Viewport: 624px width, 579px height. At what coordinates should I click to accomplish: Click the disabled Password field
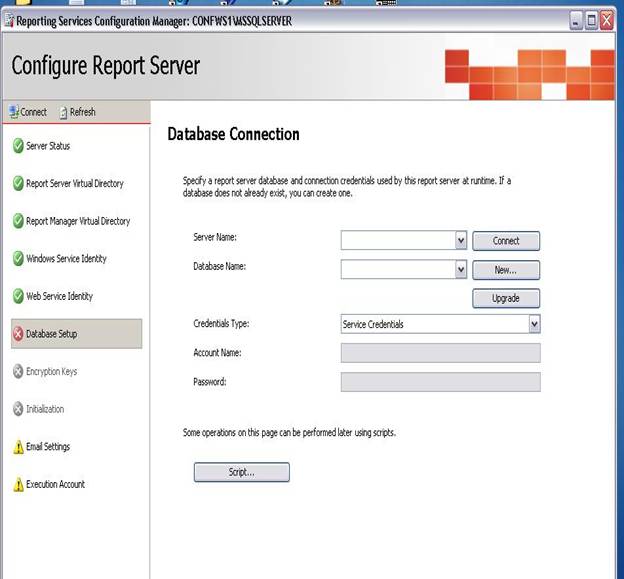pyautogui.click(x=441, y=382)
